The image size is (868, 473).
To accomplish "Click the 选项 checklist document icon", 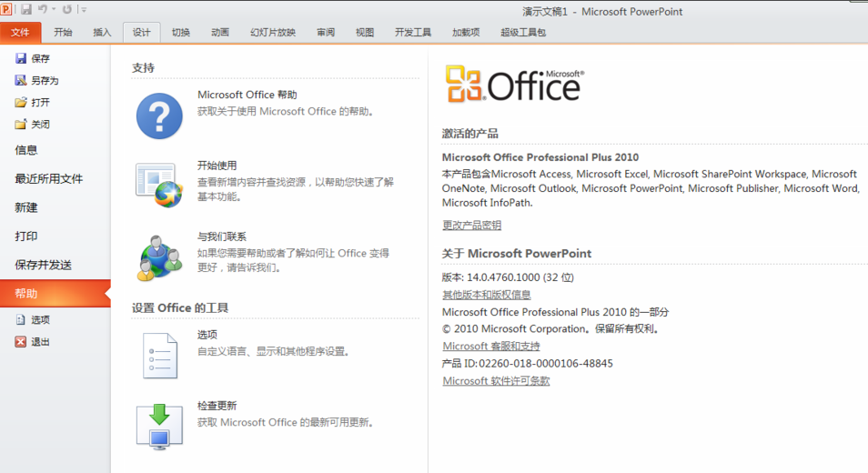I will (x=160, y=355).
